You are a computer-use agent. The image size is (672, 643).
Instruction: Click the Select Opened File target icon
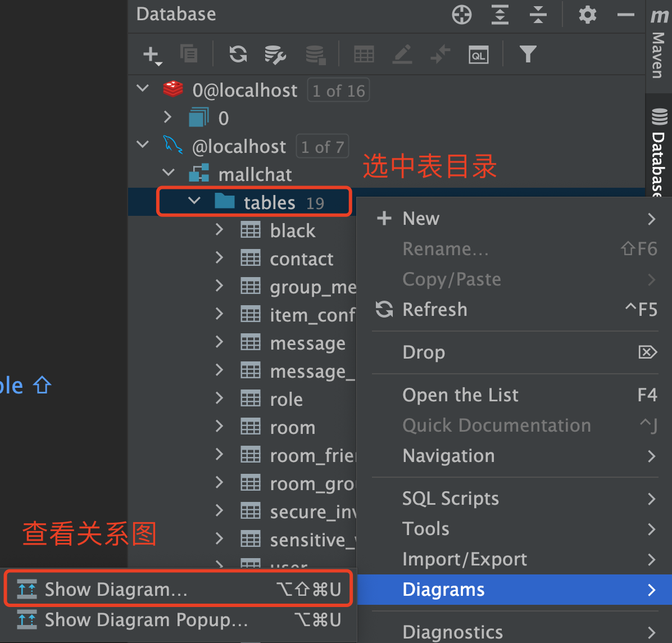coord(461,15)
